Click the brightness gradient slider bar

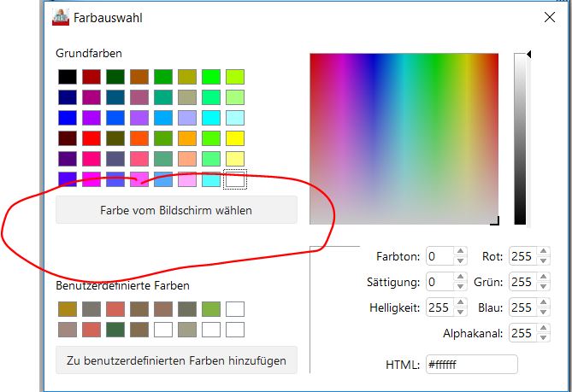coord(520,139)
